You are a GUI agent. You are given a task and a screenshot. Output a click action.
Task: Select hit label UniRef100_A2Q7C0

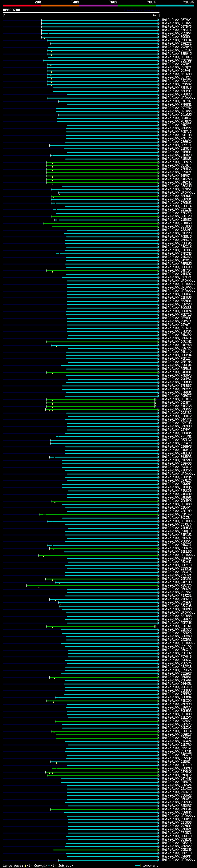[x=177, y=586]
